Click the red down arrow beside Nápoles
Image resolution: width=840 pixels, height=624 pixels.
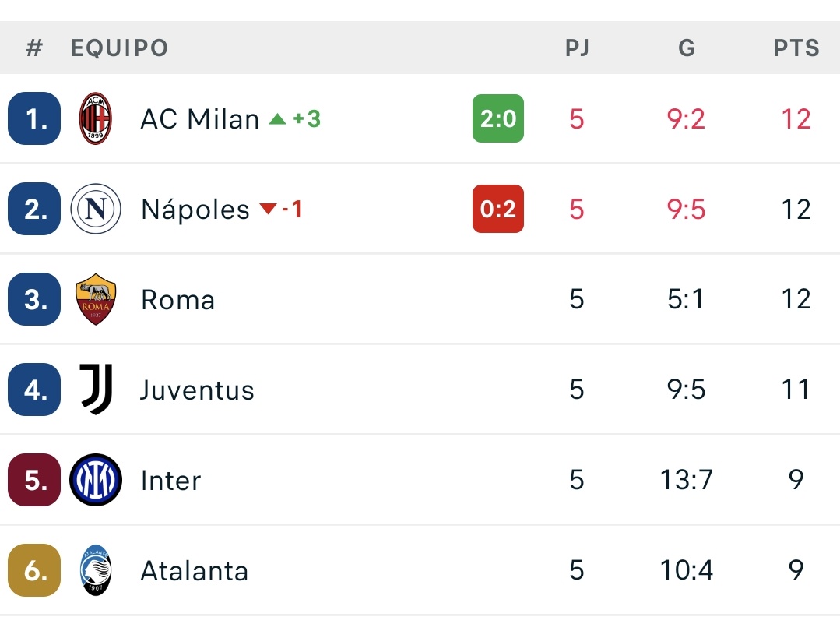click(x=268, y=209)
